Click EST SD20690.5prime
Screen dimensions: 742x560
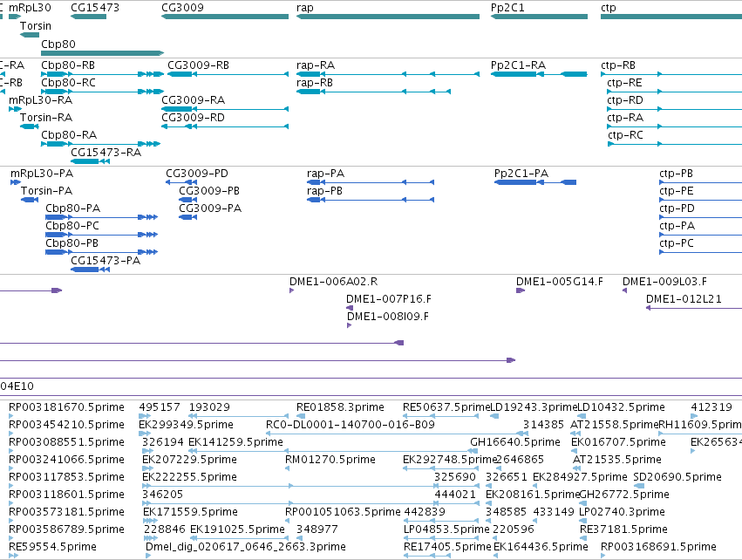coord(639,486)
